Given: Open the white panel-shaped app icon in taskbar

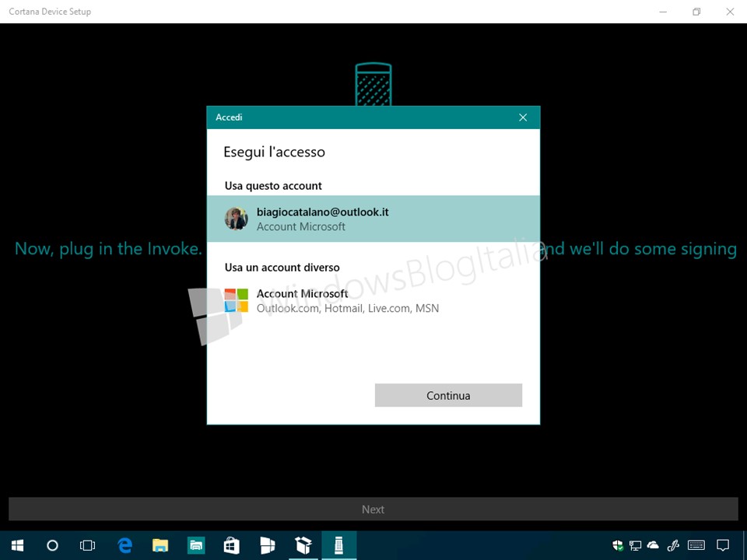Looking at the screenshot, I should pos(267,545).
